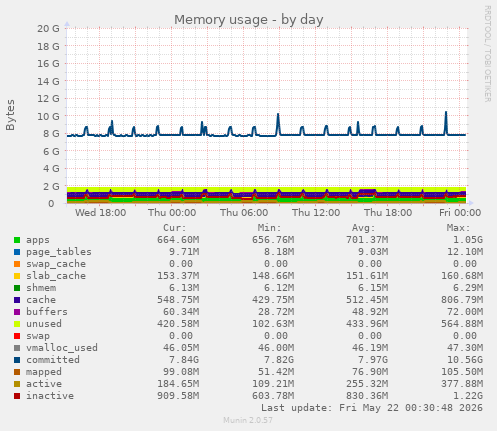Click the 'committed' legend label
497x431 pixels.
pos(53,360)
